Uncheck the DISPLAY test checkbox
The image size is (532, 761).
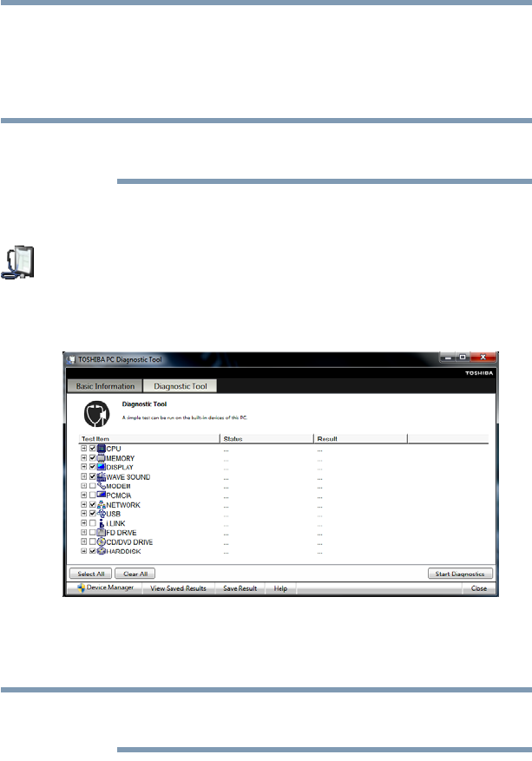(x=92, y=467)
